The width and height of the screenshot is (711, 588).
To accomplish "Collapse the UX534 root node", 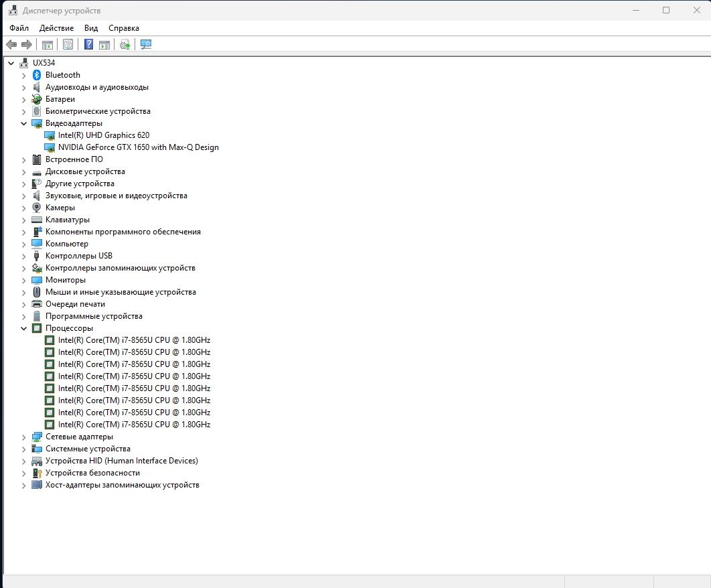I will [x=11, y=63].
